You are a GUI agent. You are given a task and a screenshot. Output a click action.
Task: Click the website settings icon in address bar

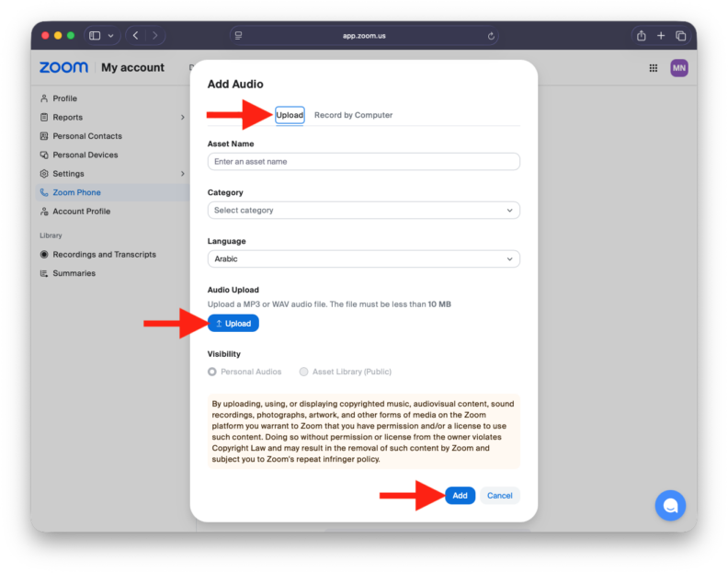[x=238, y=35]
